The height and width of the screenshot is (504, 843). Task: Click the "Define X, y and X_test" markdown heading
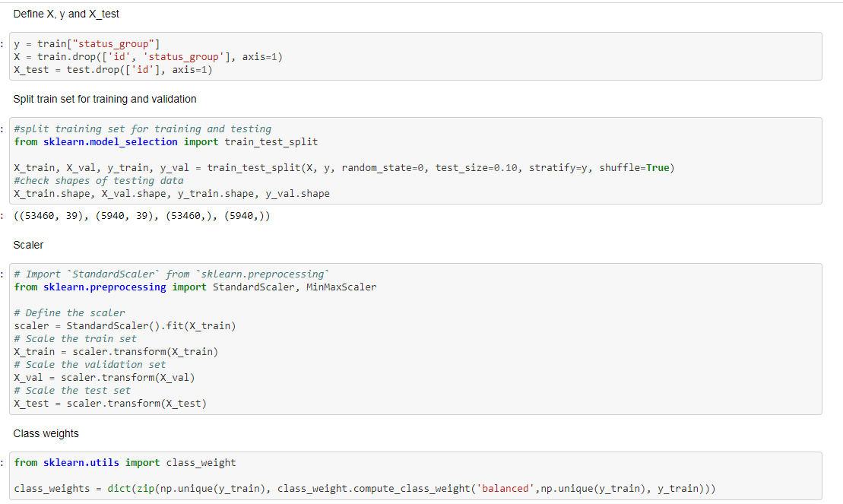click(67, 14)
